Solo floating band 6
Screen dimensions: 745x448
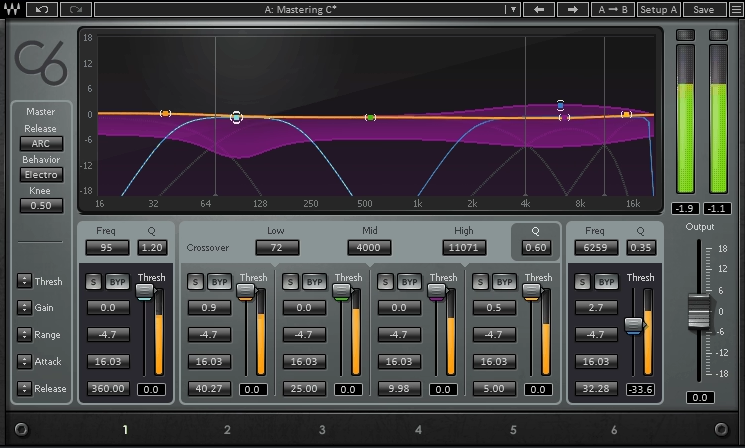tap(583, 282)
